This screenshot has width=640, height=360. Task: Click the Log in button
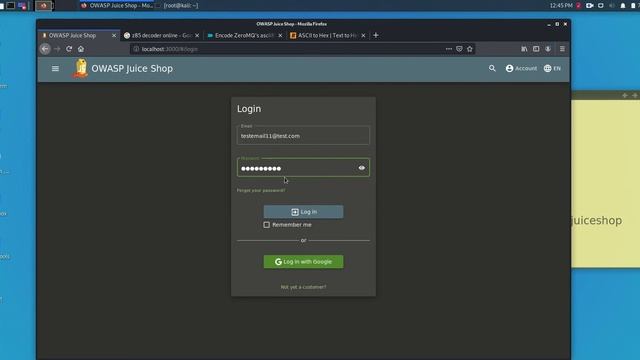tap(303, 212)
